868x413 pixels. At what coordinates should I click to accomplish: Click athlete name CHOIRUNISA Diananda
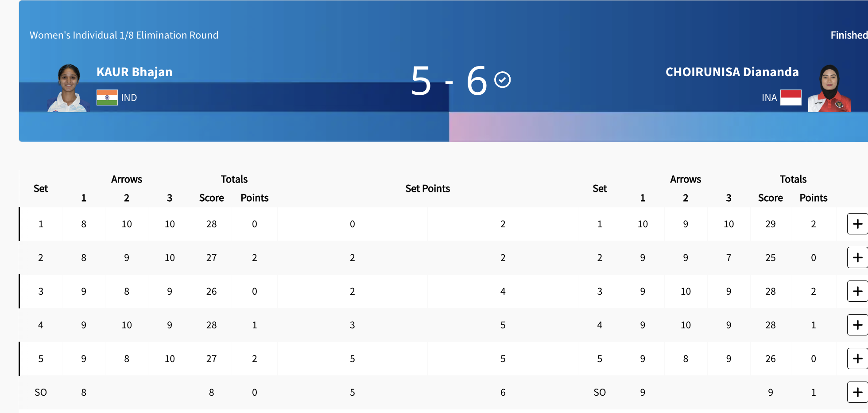732,72
